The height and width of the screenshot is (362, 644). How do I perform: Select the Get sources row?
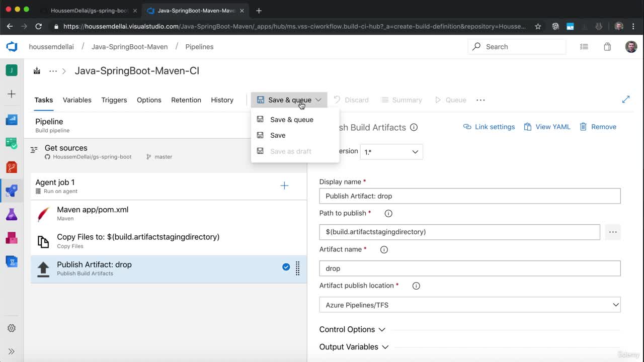pyautogui.click(x=166, y=151)
